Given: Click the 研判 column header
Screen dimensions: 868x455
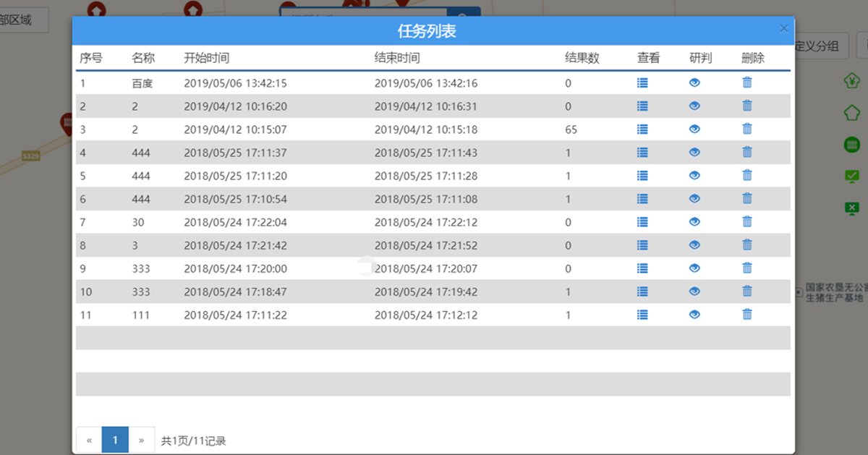Looking at the screenshot, I should (701, 58).
